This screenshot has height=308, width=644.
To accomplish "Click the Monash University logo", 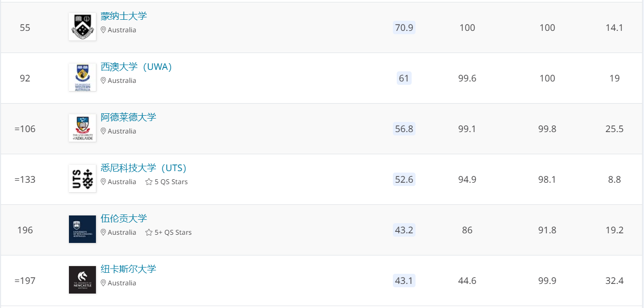I will click(x=82, y=27).
